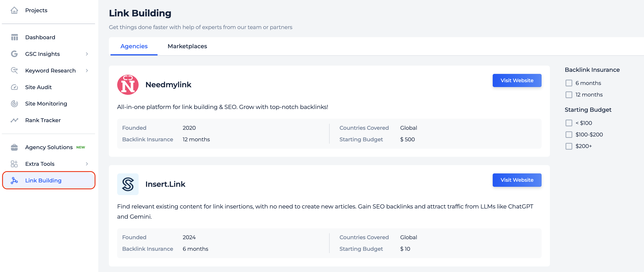The image size is (644, 272).
Task: Click the Site Monitoring radar icon
Action: coord(14,104)
